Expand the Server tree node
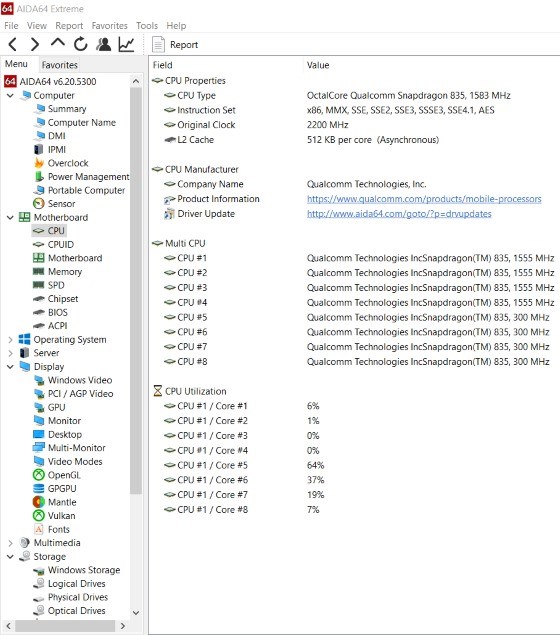 [x=11, y=353]
